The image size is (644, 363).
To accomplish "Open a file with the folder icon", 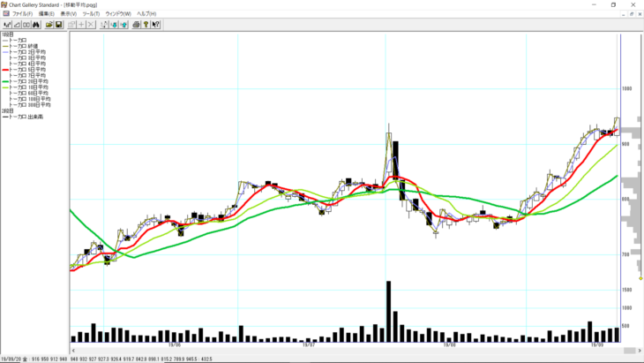I will 49,24.
